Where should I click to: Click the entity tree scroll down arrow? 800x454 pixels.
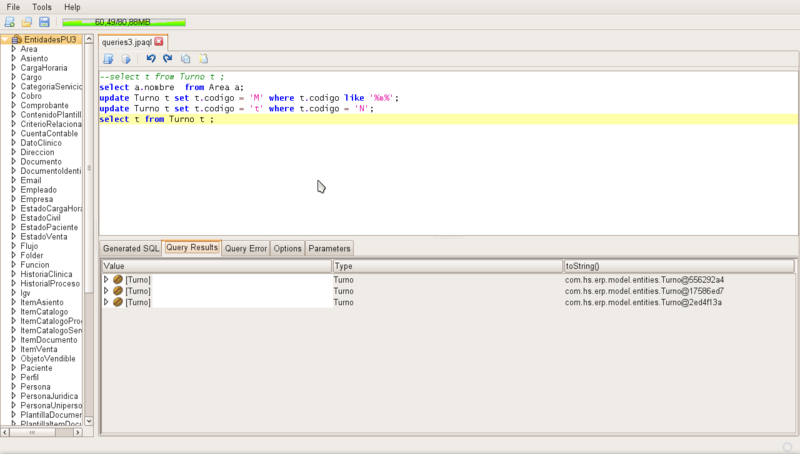pyautogui.click(x=89, y=421)
